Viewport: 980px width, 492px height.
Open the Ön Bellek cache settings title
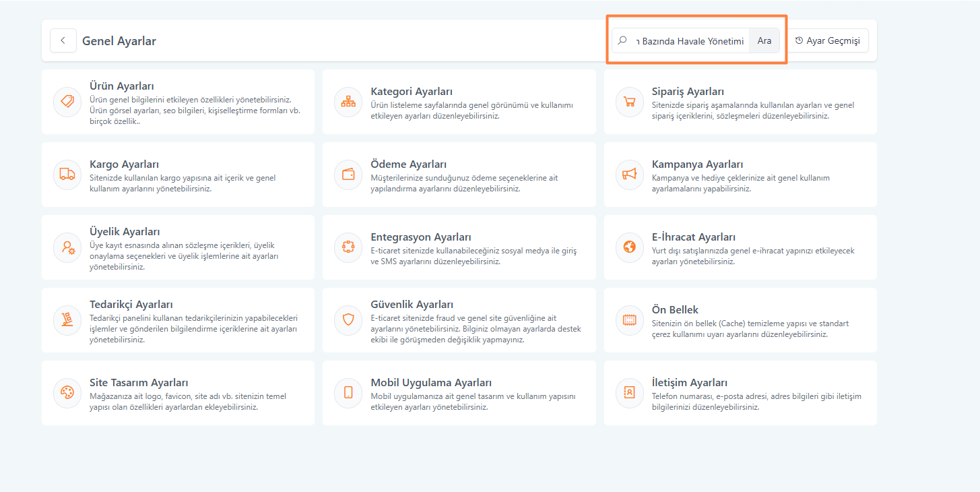[675, 310]
